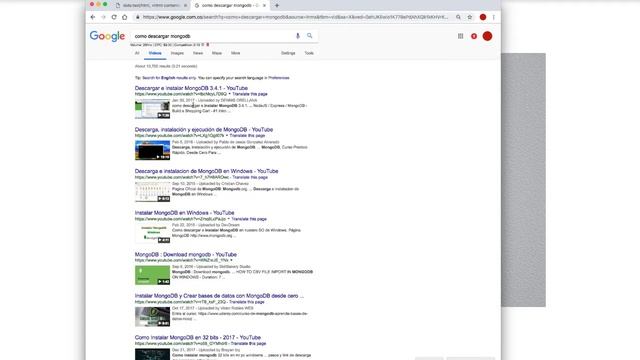
Task: Bookmark this page with the star icon
Action: tap(470, 17)
